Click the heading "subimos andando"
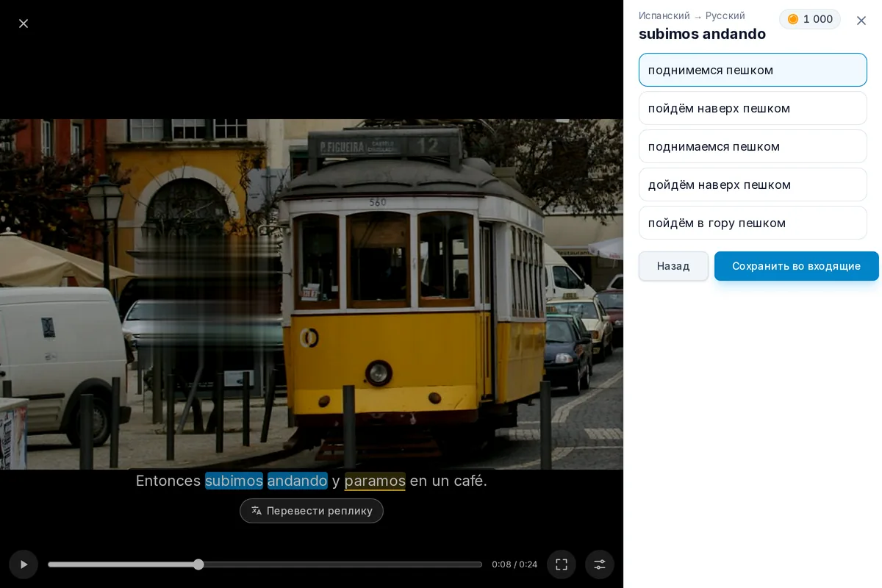This screenshot has height=588, width=882. [702, 34]
